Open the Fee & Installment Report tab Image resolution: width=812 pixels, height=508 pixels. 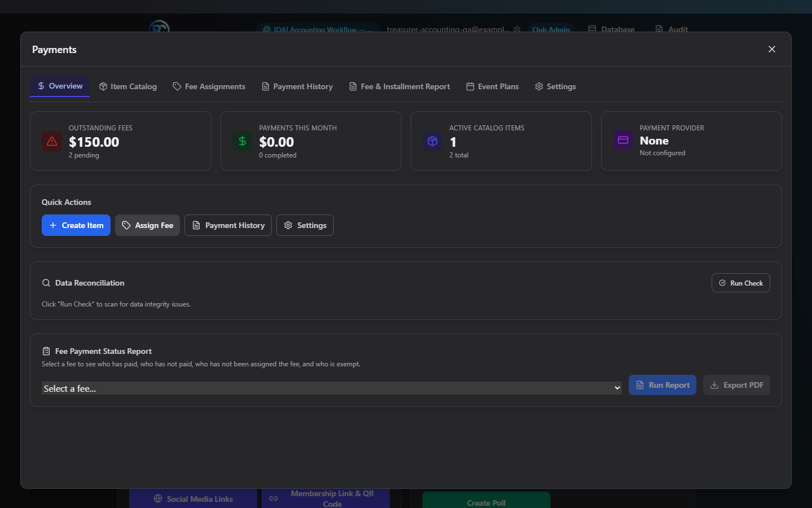pos(399,86)
